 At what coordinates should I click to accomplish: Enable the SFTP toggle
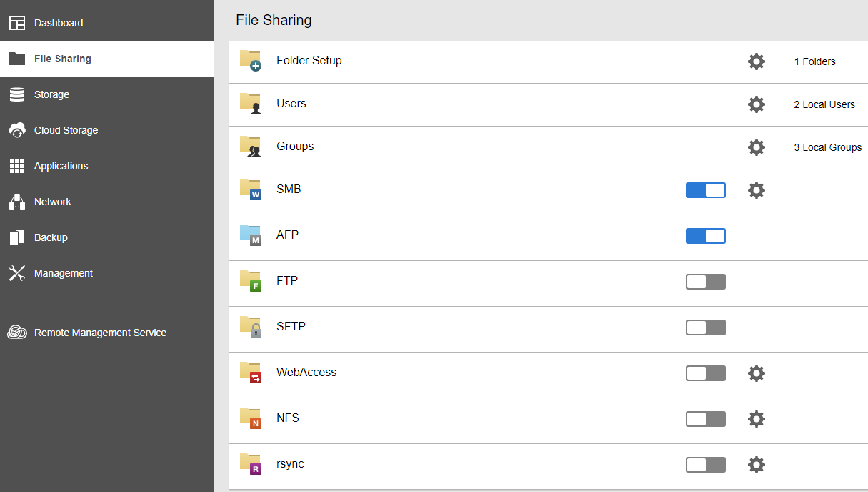705,328
